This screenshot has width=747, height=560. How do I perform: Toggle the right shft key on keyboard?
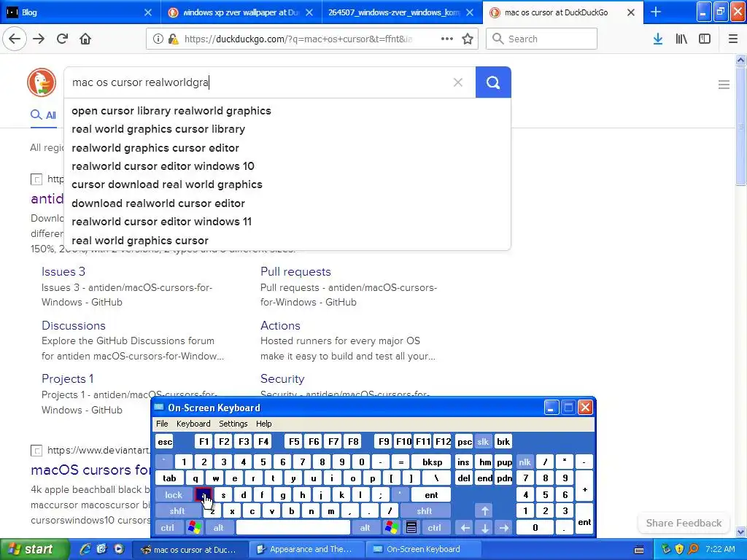[x=425, y=511]
